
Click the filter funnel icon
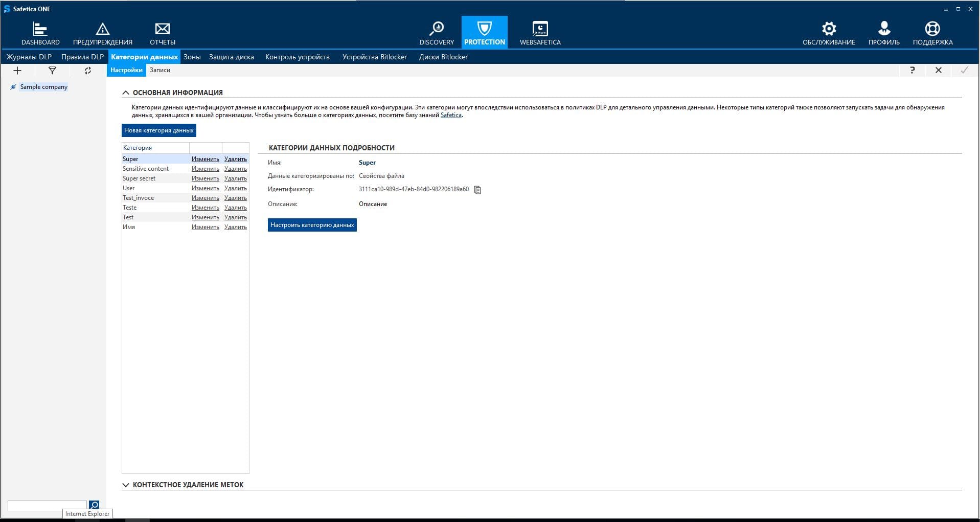[x=52, y=71]
